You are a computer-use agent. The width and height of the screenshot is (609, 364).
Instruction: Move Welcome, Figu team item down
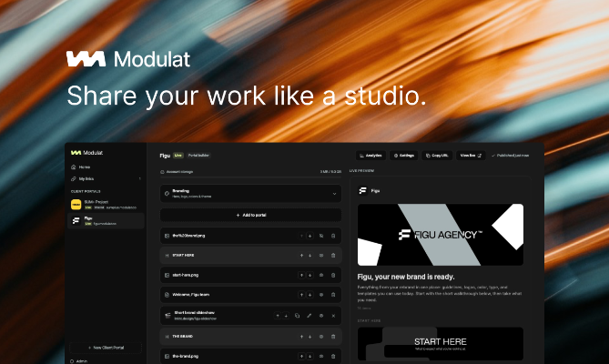310,295
